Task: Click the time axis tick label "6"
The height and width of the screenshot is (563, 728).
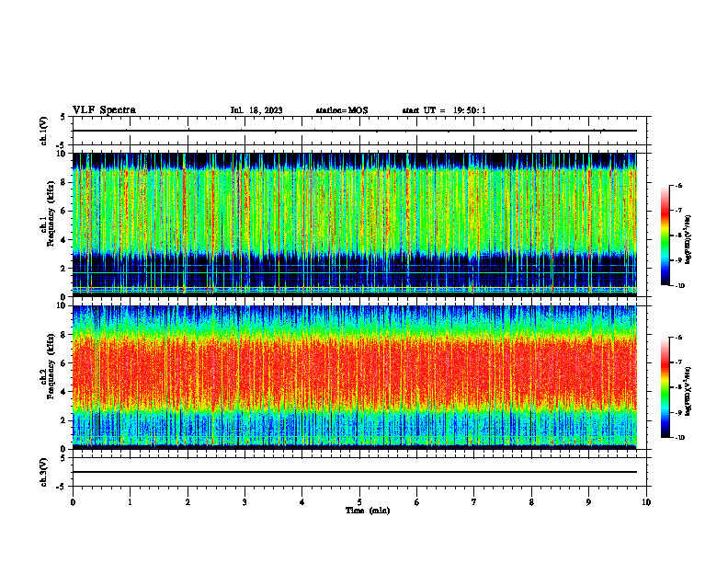Action: (417, 502)
